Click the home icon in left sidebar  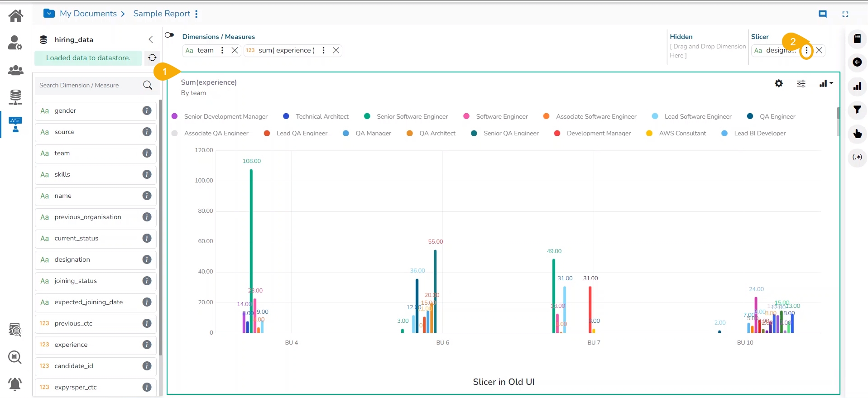15,16
